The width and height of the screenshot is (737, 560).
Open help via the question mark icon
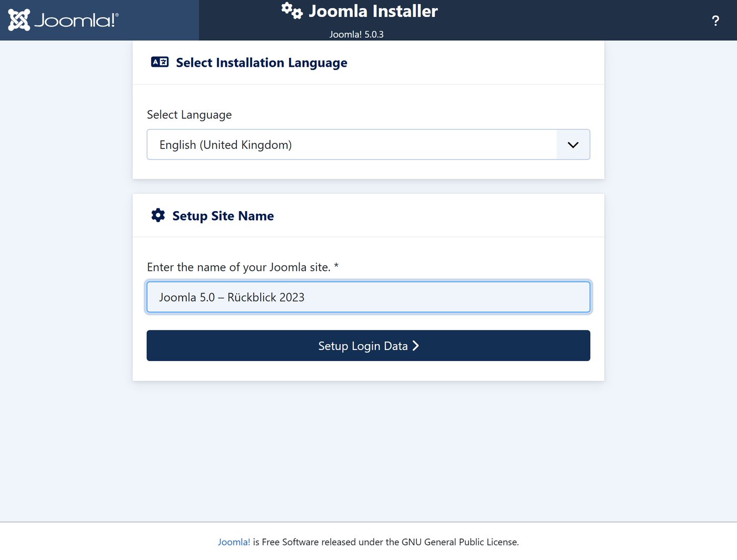tap(715, 21)
